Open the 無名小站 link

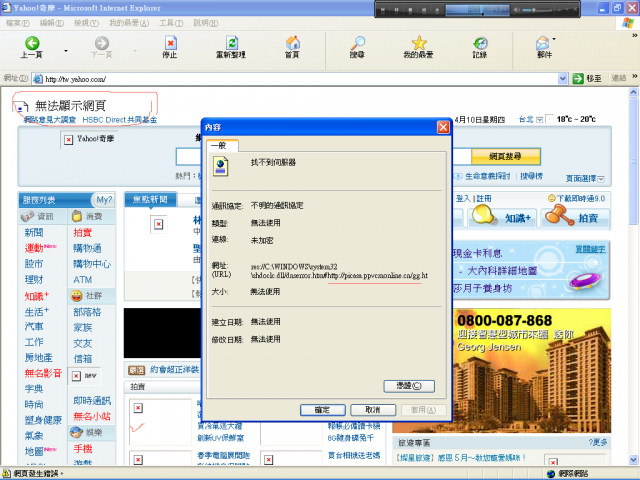pyautogui.click(x=92, y=416)
